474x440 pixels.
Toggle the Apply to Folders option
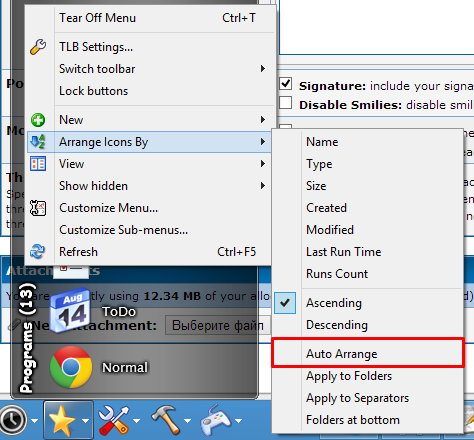367,376
